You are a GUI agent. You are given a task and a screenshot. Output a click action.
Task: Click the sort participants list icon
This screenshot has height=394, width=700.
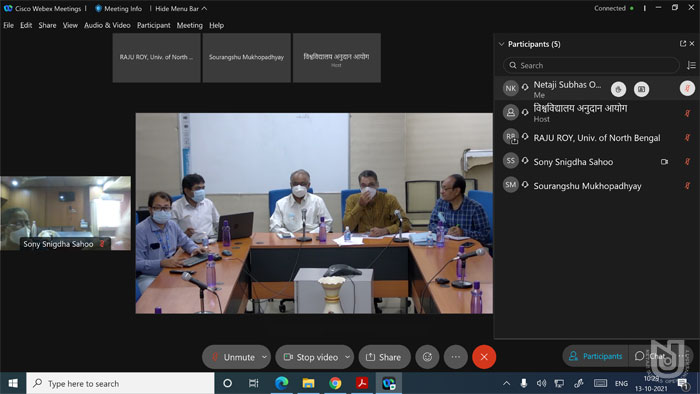691,65
